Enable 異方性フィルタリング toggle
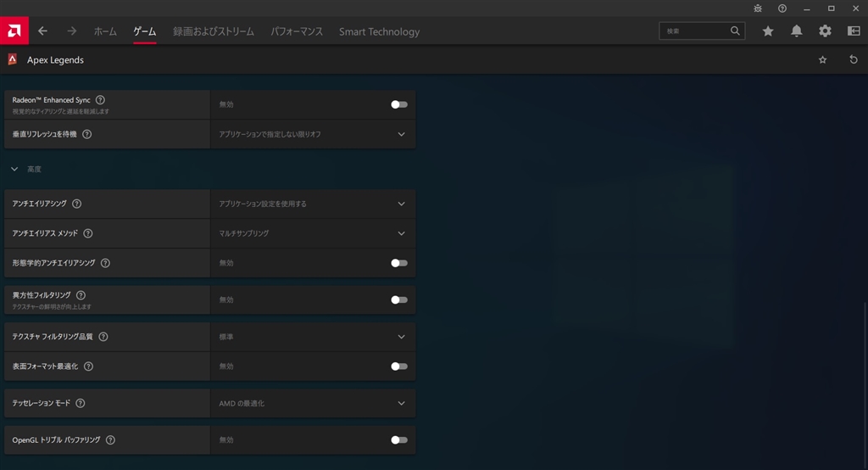The height and width of the screenshot is (470, 868). point(399,299)
